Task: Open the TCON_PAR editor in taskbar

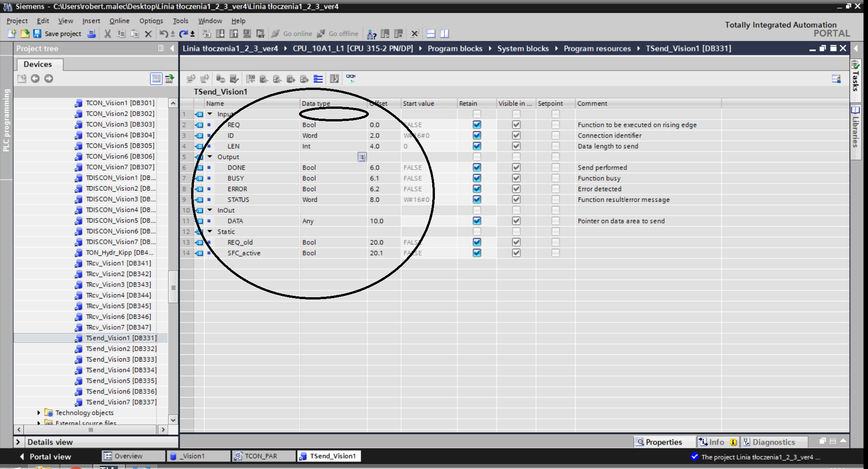Action: tap(264, 456)
